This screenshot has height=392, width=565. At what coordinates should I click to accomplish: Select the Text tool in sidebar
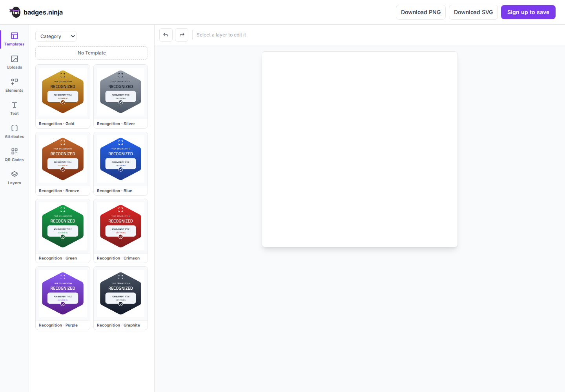(x=15, y=109)
